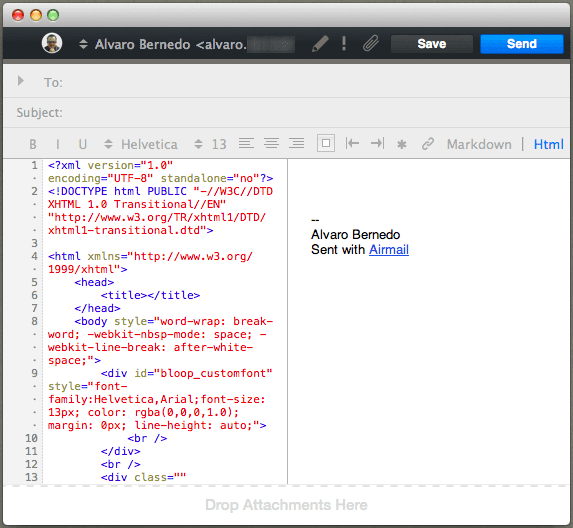Toggle bold formatting
This screenshot has height=528, width=573.
click(33, 144)
